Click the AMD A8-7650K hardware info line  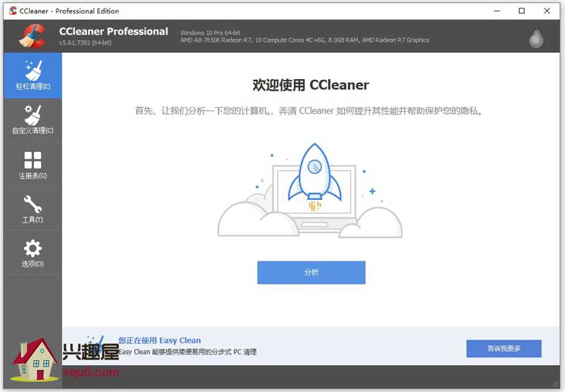click(305, 40)
